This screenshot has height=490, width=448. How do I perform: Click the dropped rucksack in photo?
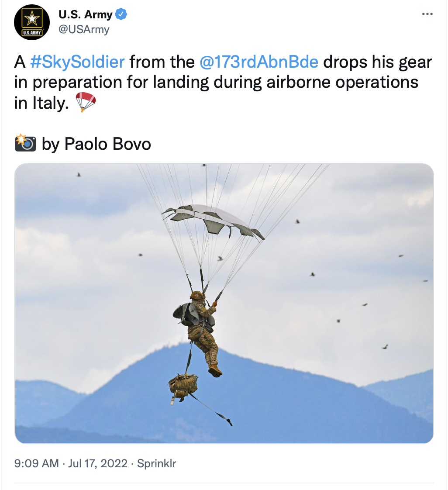coord(183,387)
